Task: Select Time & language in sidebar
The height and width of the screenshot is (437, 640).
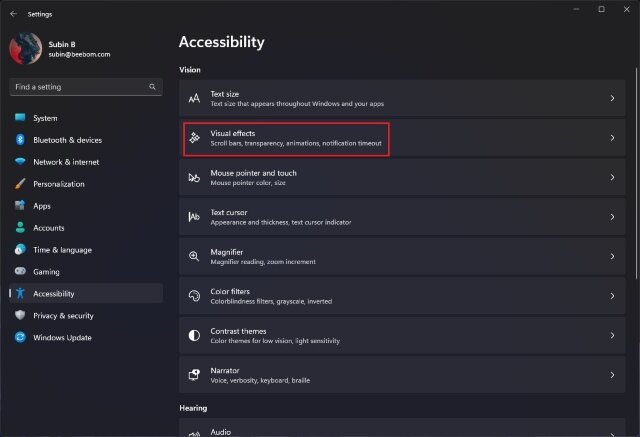Action: (86, 250)
